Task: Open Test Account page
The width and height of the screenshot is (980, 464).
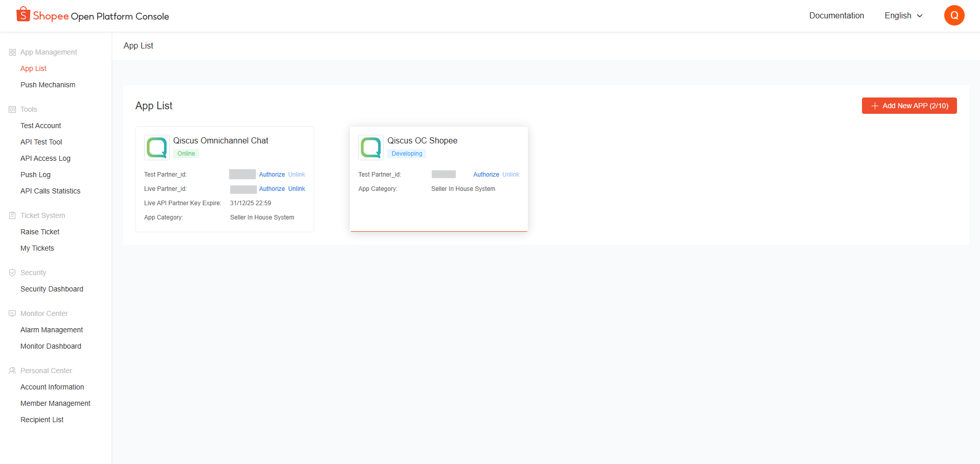Action: (41, 126)
